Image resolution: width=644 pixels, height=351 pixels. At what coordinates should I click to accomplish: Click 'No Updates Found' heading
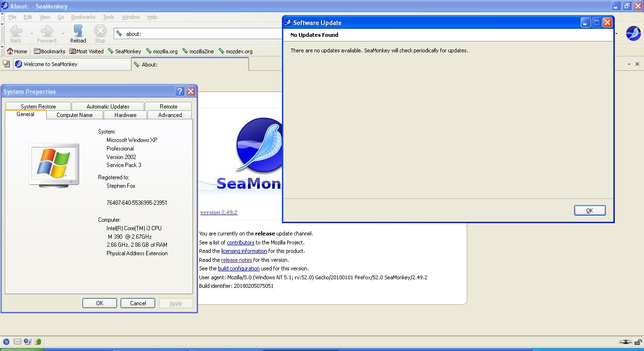(314, 35)
